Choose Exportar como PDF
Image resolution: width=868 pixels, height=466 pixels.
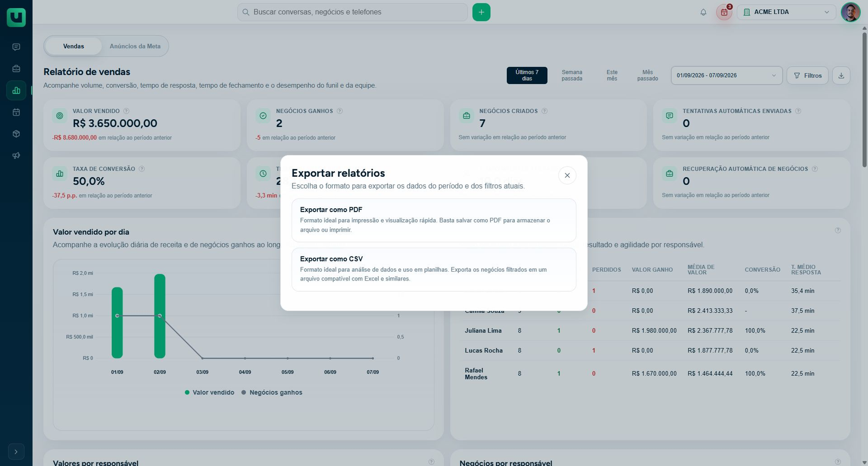pyautogui.click(x=434, y=220)
